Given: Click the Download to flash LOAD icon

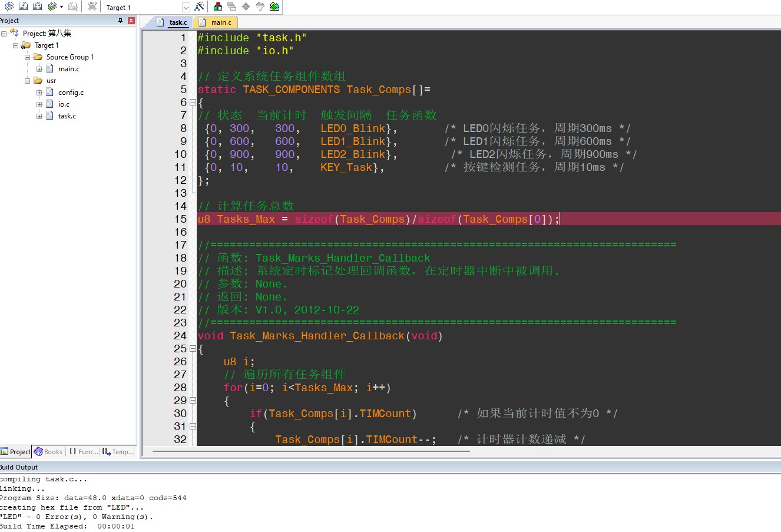Looking at the screenshot, I should (x=92, y=6).
